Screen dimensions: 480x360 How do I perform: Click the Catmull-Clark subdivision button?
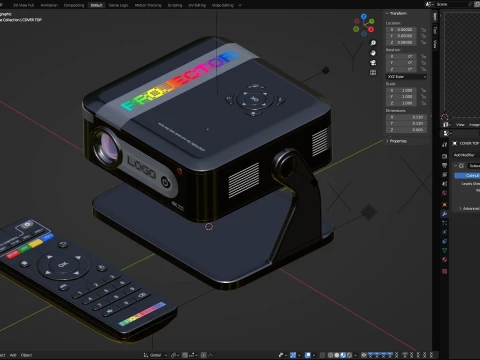point(467,175)
